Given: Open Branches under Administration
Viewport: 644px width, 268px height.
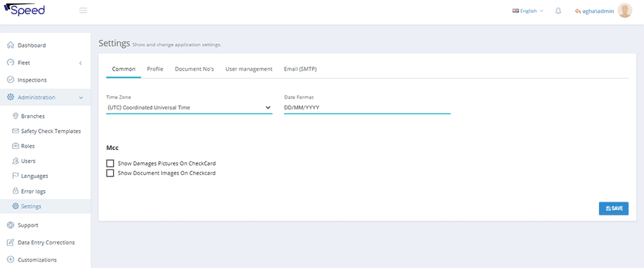Looking at the screenshot, I should point(33,116).
